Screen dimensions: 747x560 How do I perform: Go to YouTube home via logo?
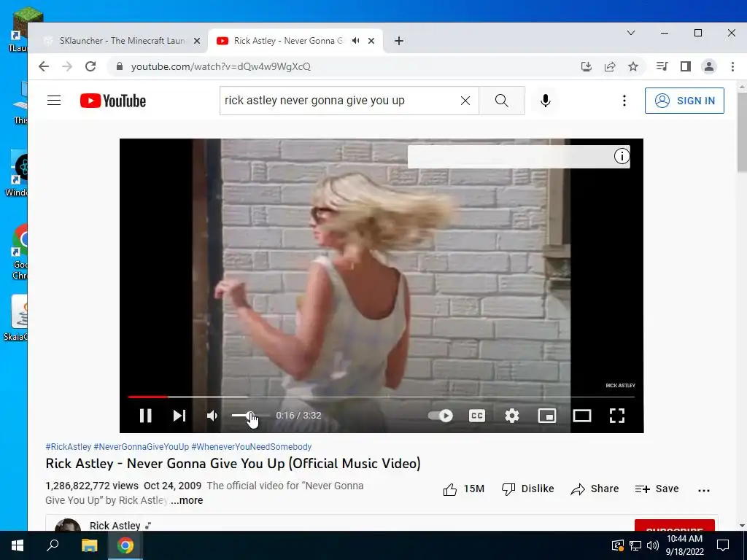click(113, 101)
